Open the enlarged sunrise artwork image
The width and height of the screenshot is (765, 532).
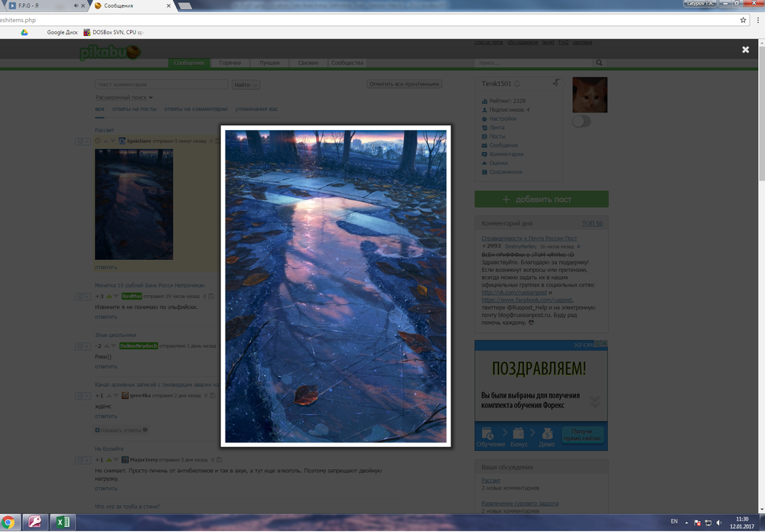[x=336, y=286]
